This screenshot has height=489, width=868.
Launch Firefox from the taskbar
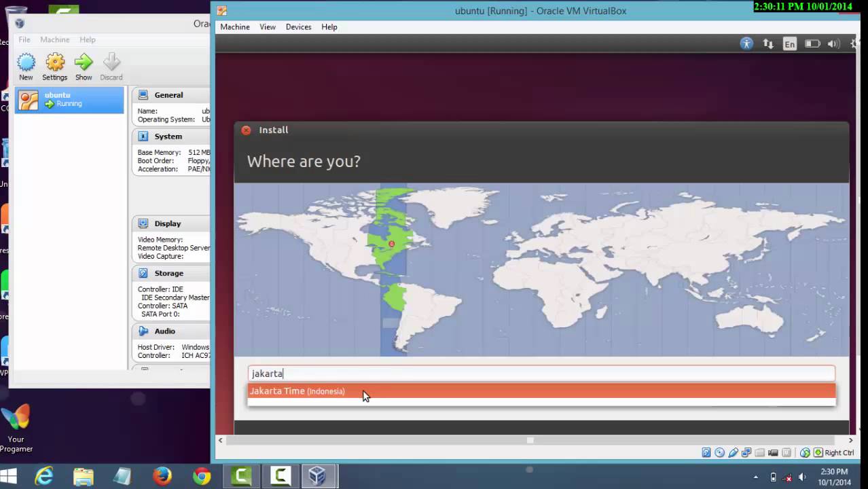click(162, 476)
